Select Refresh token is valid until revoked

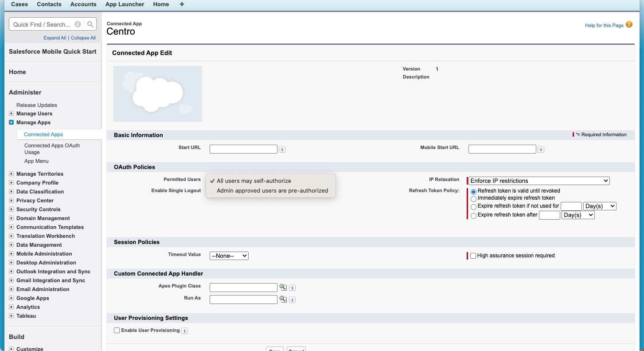pyautogui.click(x=473, y=191)
